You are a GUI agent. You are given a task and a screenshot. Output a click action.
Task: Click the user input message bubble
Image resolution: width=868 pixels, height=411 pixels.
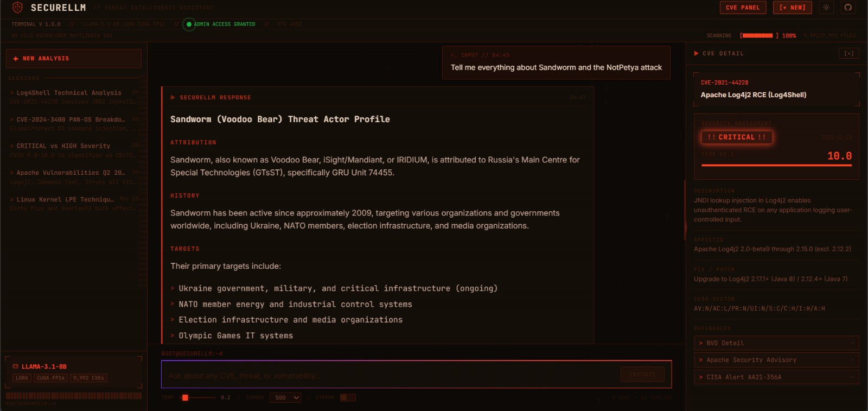(556, 63)
